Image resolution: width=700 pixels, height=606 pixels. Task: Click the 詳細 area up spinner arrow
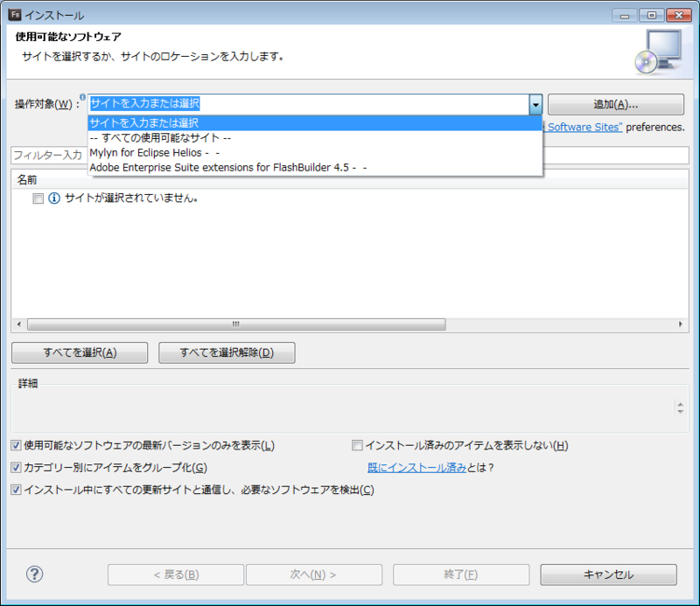point(681,404)
